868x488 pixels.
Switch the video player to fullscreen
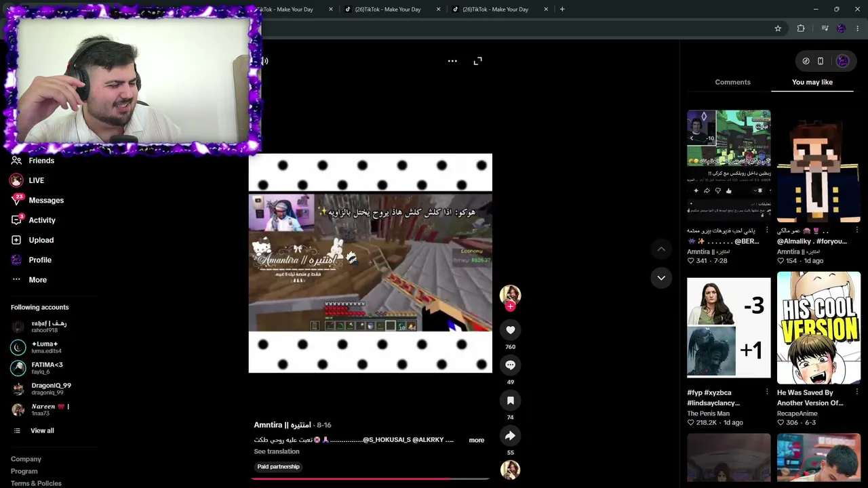(x=478, y=61)
